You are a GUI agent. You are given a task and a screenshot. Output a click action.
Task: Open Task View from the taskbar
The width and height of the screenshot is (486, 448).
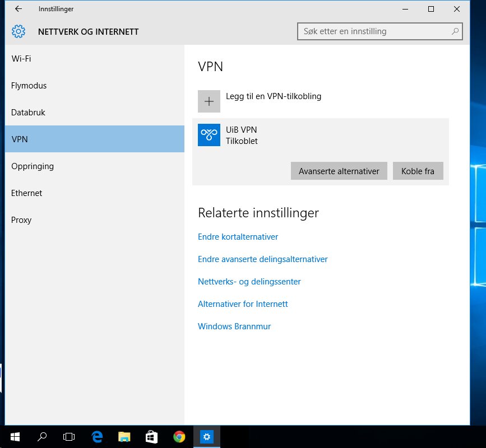69,437
